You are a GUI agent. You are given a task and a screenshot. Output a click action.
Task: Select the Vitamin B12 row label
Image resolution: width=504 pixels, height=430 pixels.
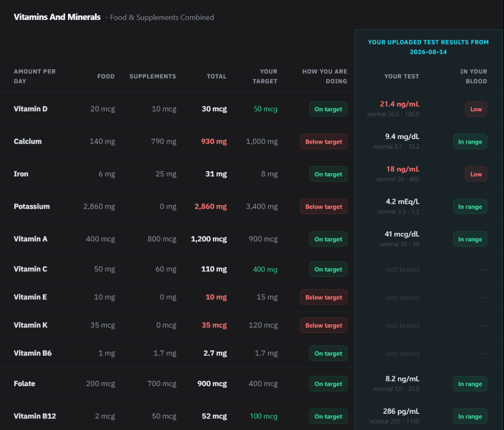(35, 416)
